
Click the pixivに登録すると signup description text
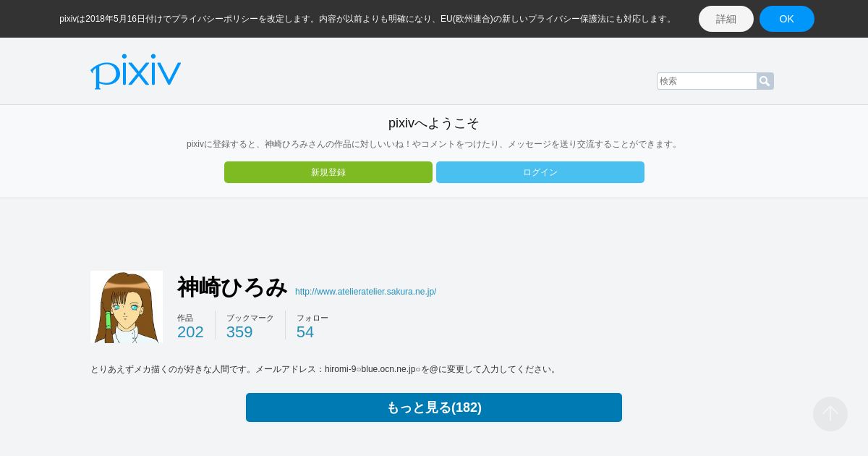tap(434, 144)
